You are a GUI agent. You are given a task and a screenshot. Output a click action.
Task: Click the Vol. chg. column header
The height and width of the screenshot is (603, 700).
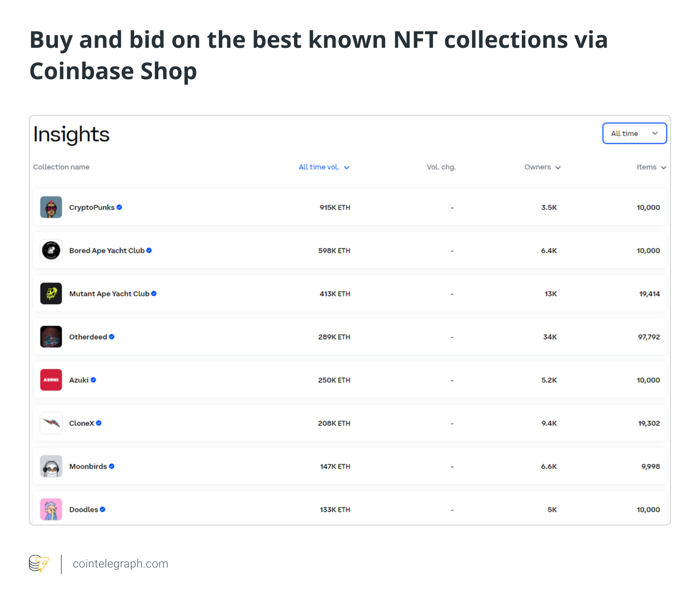(x=441, y=167)
